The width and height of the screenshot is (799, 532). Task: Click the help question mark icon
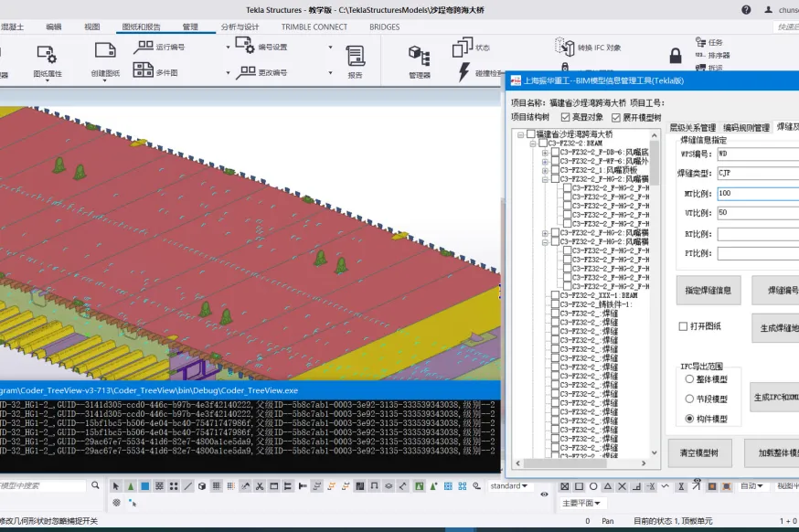(x=746, y=10)
